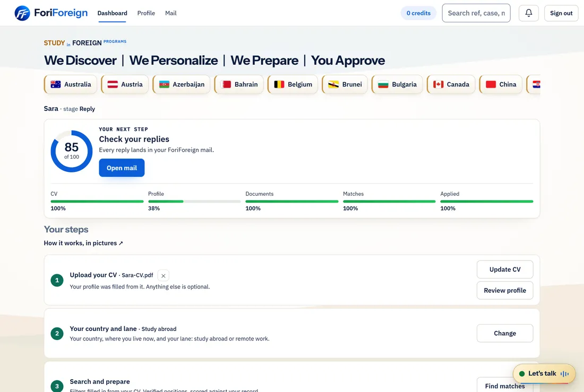Open the notifications bell
The width and height of the screenshot is (584, 392).
pos(528,13)
